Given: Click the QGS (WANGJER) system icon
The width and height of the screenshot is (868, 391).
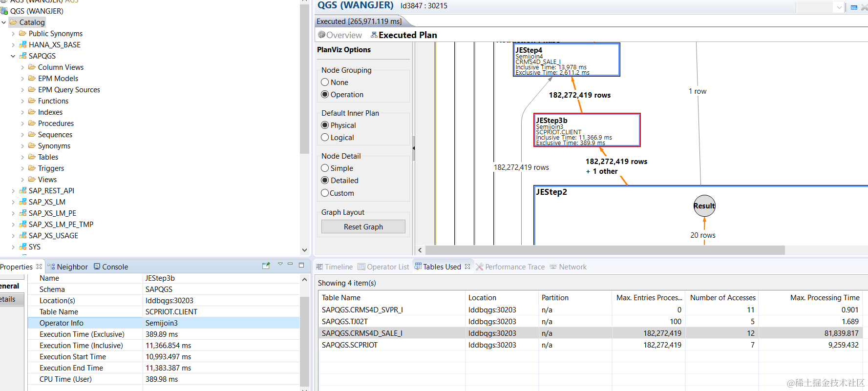Looking at the screenshot, I should (4, 11).
